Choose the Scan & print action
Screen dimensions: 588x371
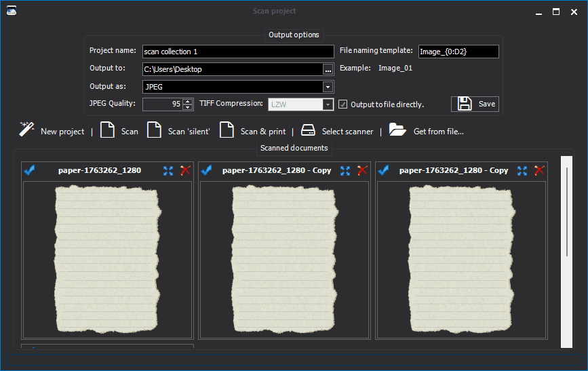point(252,131)
